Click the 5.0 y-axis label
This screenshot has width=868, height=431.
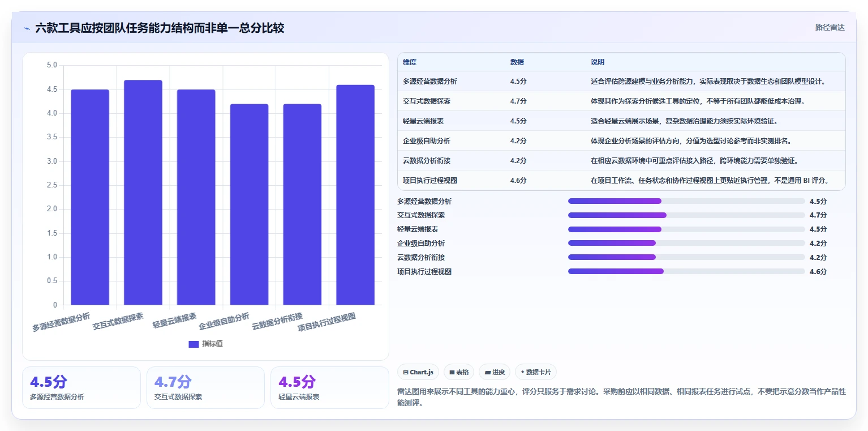[x=52, y=65]
